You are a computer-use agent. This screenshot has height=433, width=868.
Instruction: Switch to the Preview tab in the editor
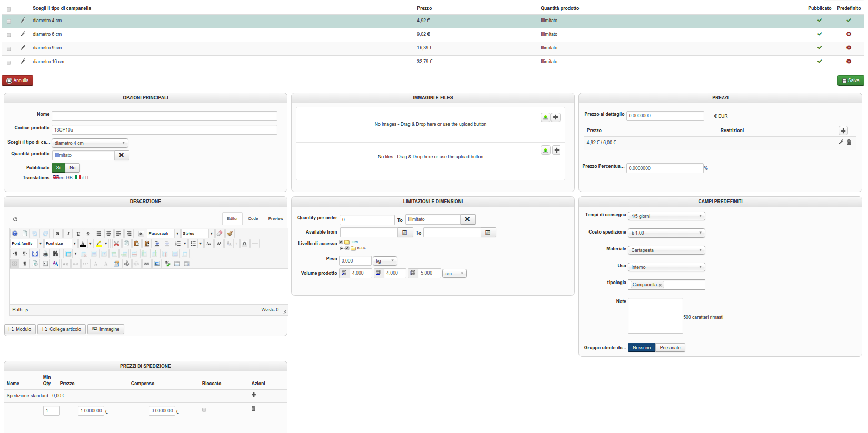tap(275, 218)
